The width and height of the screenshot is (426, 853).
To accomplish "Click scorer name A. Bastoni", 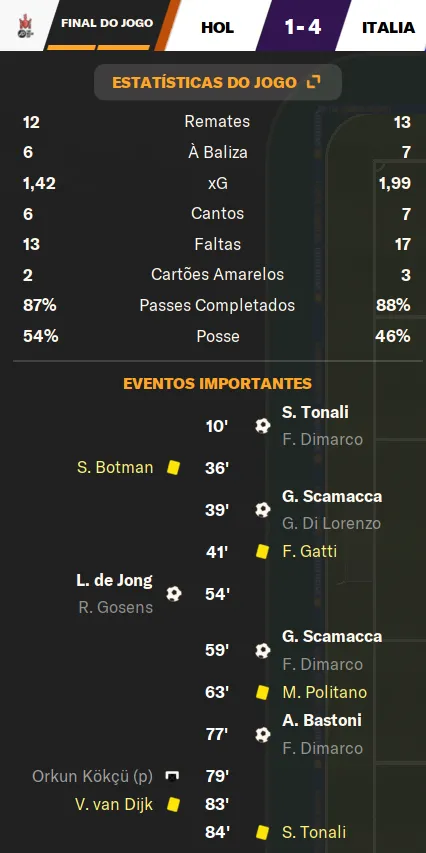I will [322, 720].
